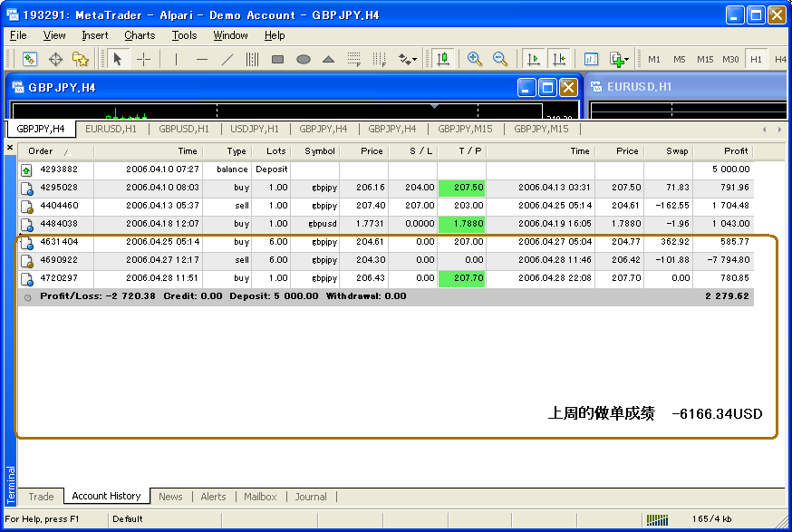Toggle chart shift icon
The width and height of the screenshot is (792, 532).
click(x=559, y=59)
